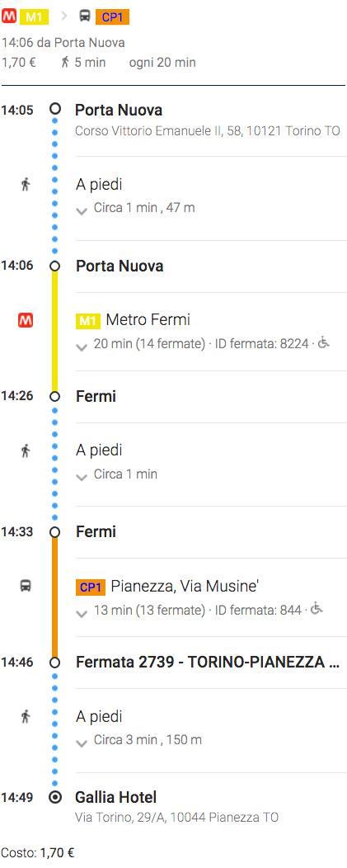Click the Fermi 14:26 stop circle marker
The width and height of the screenshot is (347, 868).
click(54, 396)
